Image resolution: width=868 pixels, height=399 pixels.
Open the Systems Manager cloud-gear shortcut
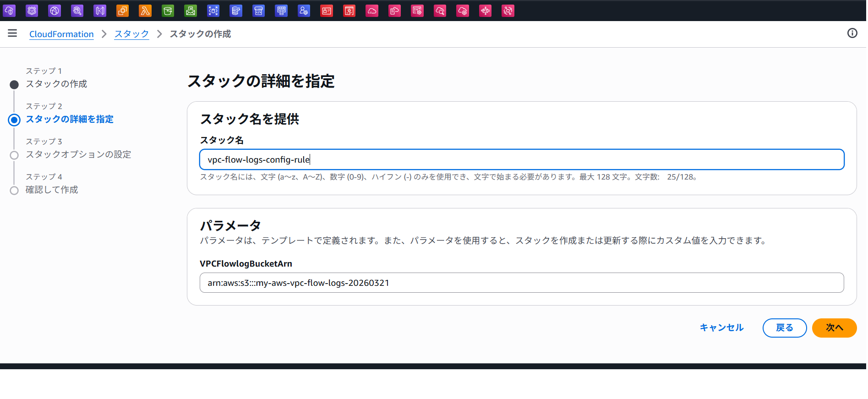coord(463,11)
